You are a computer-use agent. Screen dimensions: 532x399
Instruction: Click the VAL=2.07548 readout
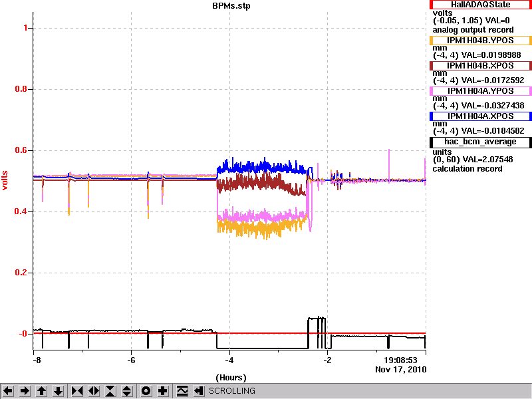pos(486,160)
